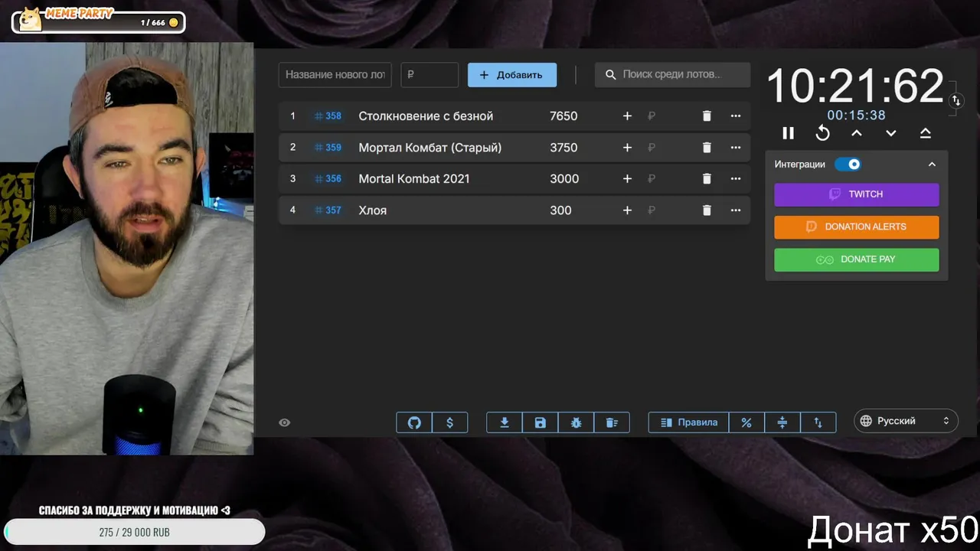This screenshot has height=551, width=980.
Task: Reset the timer with the circular arrow
Action: tap(822, 133)
